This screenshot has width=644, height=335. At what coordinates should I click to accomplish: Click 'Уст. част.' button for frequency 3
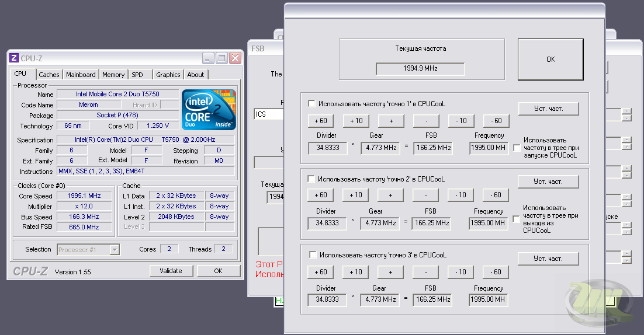pyautogui.click(x=548, y=259)
